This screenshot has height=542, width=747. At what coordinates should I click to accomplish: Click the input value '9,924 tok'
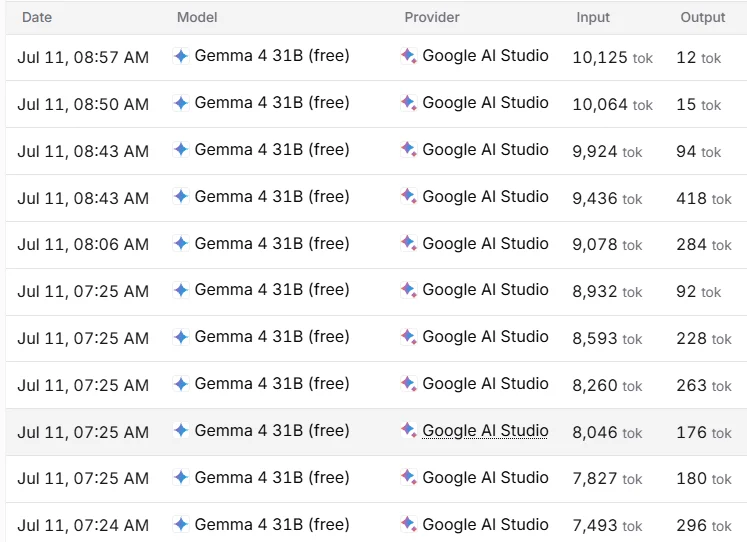click(607, 151)
